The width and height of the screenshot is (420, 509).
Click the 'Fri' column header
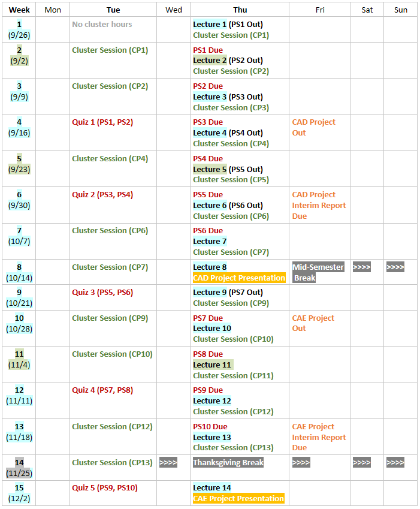[320, 10]
